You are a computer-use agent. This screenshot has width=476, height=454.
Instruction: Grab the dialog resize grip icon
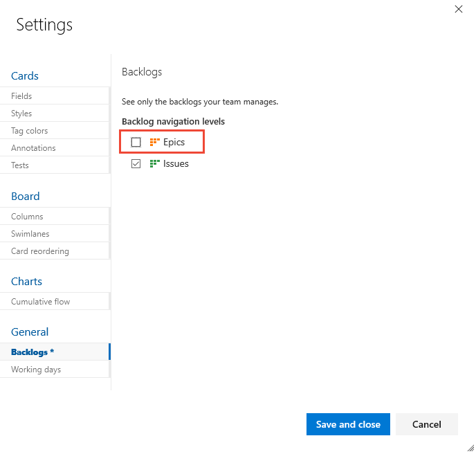[x=470, y=448]
